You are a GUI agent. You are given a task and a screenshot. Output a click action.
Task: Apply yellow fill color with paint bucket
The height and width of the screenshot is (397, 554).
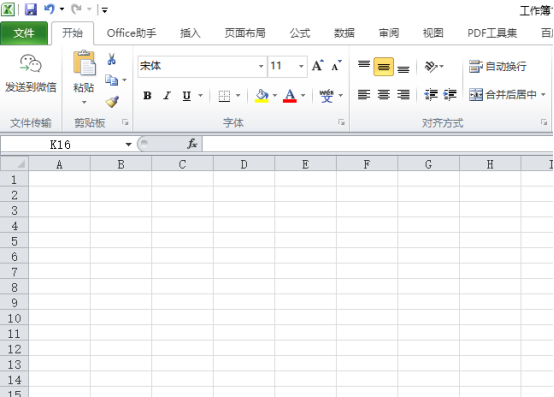point(262,95)
